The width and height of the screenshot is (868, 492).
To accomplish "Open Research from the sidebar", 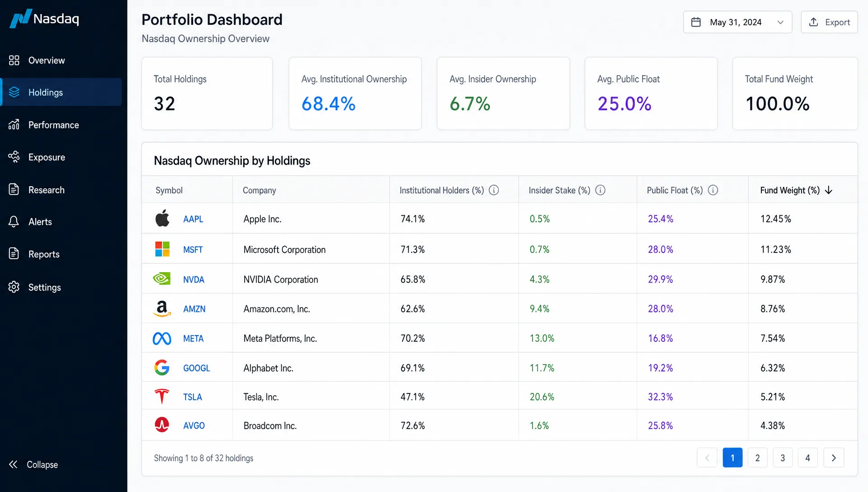I will coord(61,190).
